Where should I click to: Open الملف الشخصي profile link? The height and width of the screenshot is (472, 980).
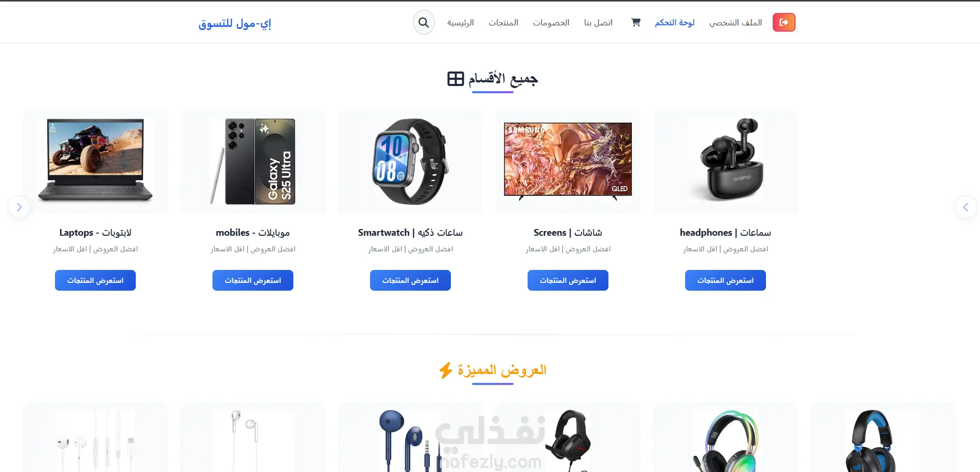[736, 23]
